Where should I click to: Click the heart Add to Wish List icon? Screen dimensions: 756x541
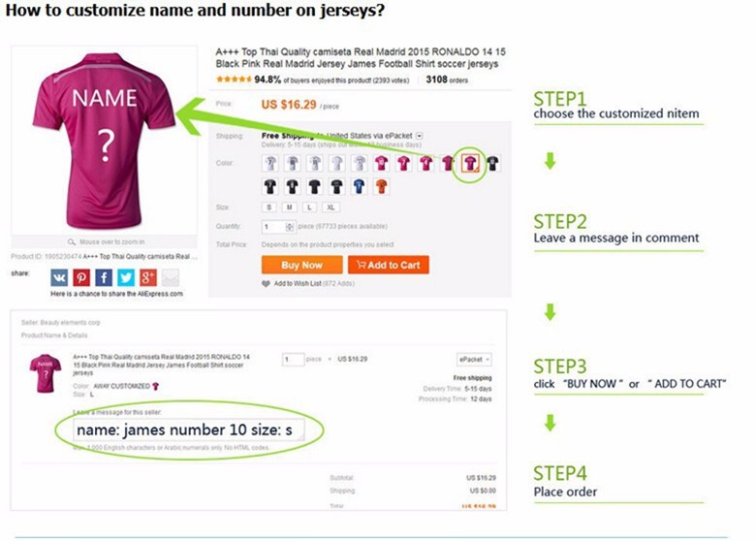click(x=266, y=283)
